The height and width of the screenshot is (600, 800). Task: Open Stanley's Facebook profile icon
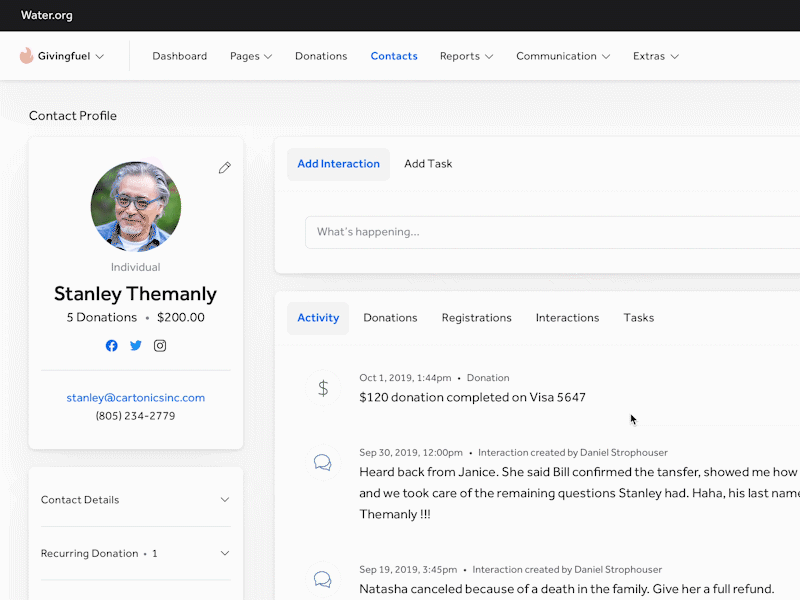(111, 346)
